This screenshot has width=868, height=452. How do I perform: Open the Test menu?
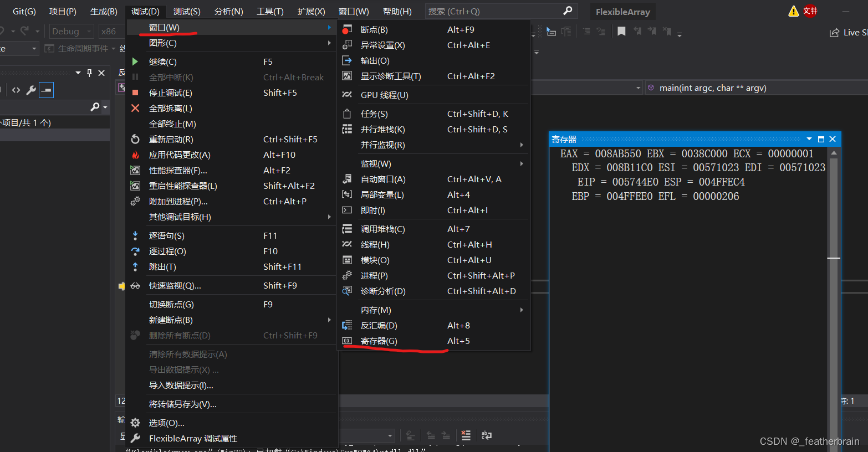coord(187,11)
